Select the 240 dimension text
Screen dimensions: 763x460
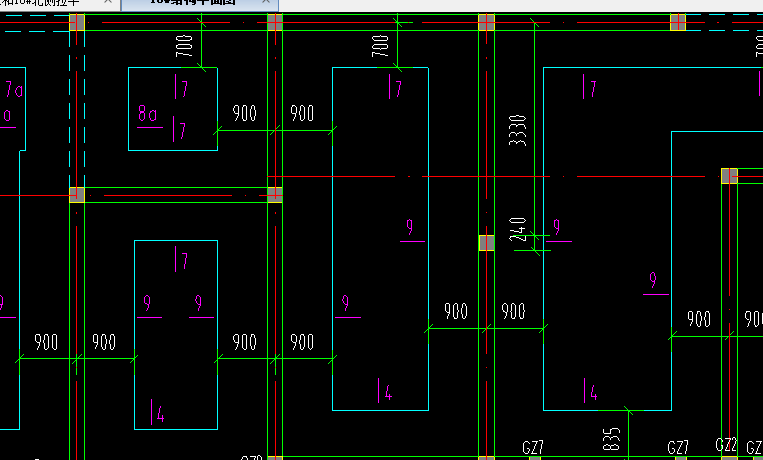518,229
